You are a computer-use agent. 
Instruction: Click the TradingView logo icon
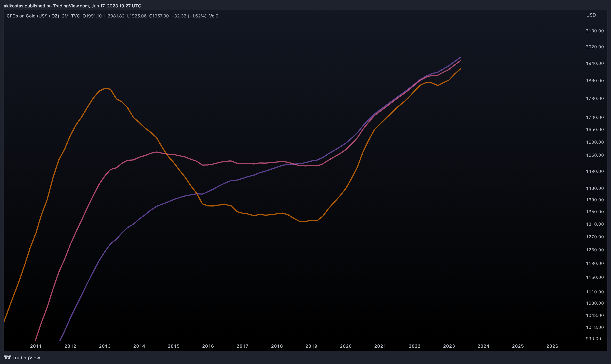pyautogui.click(x=7, y=357)
